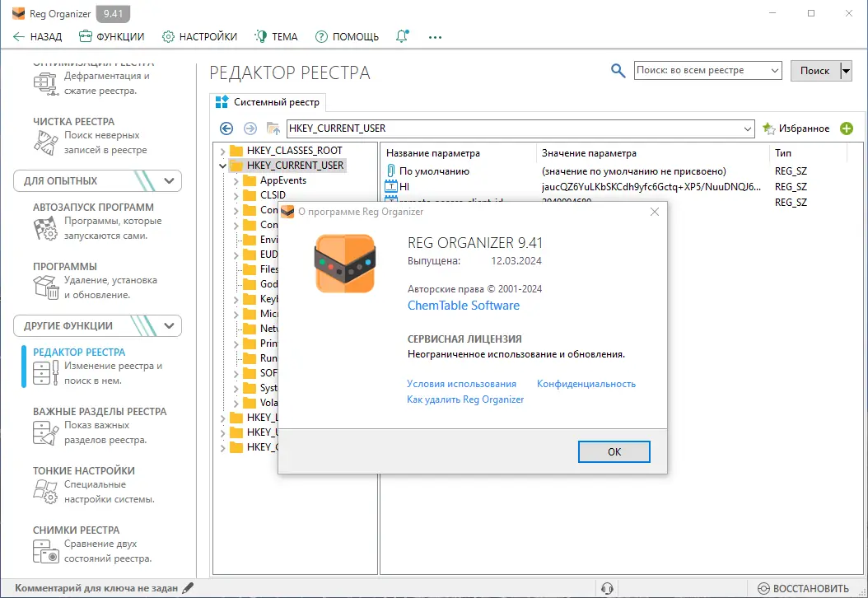This screenshot has height=598, width=868.
Task: Click the green add to favorites icon
Action: click(847, 128)
